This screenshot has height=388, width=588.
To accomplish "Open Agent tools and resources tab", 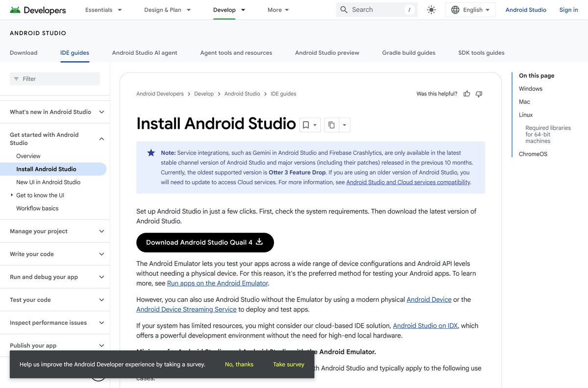I will (x=236, y=52).
